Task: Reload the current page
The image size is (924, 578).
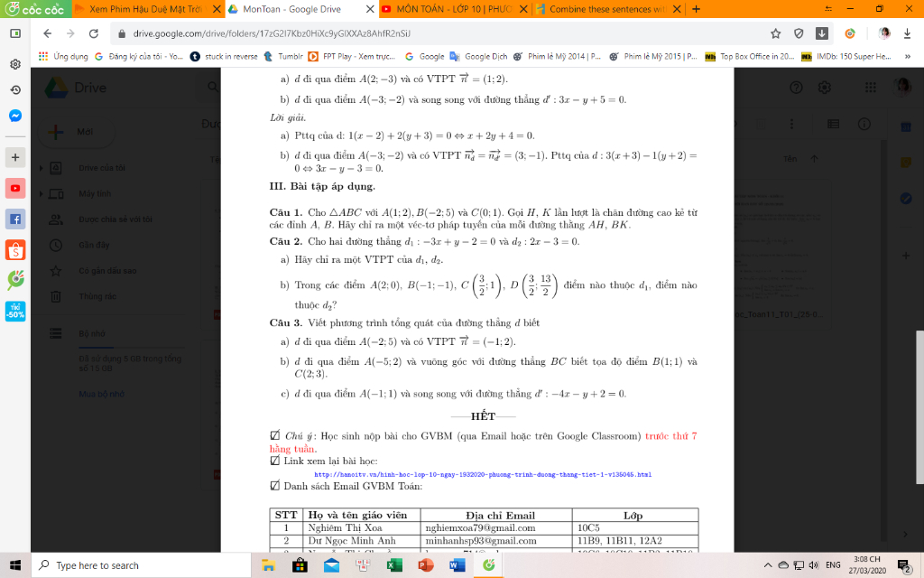Action: [94, 33]
